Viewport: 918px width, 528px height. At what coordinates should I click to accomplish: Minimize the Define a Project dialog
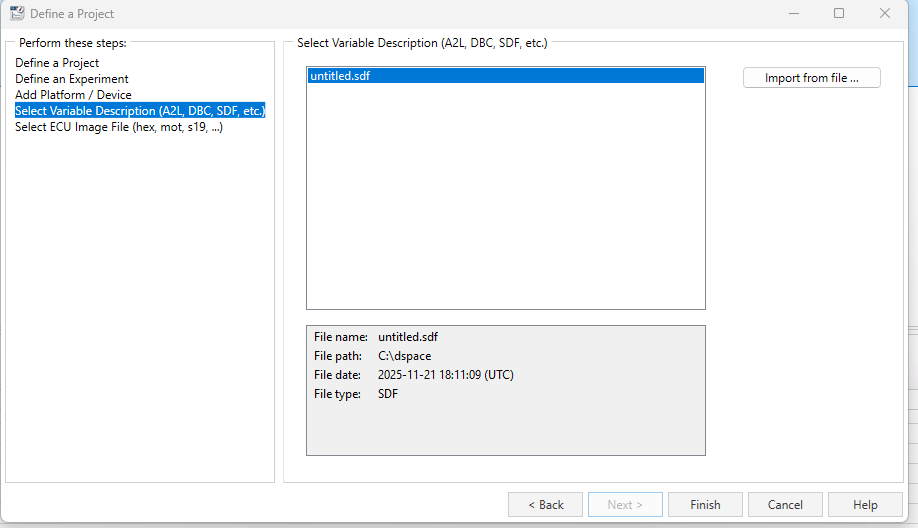point(793,13)
